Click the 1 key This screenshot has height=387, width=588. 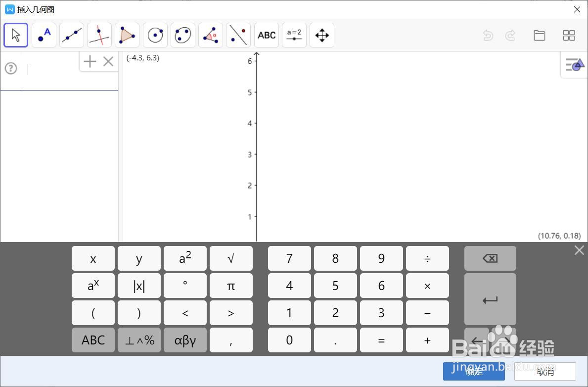(289, 313)
